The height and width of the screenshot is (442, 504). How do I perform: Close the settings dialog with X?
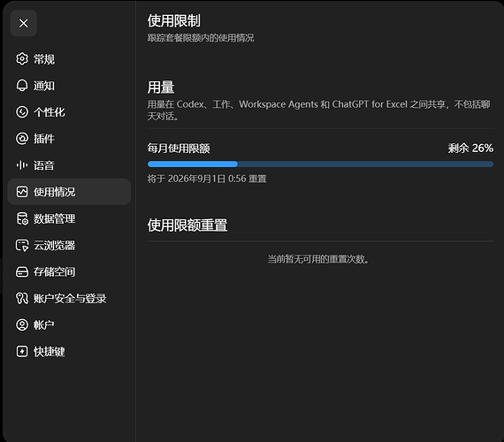click(24, 23)
